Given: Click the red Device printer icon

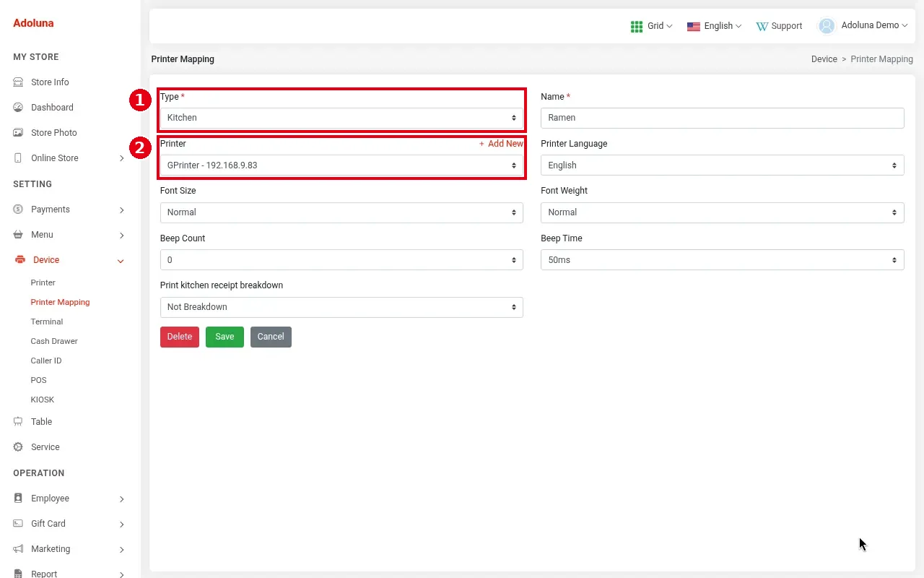Looking at the screenshot, I should tap(19, 260).
